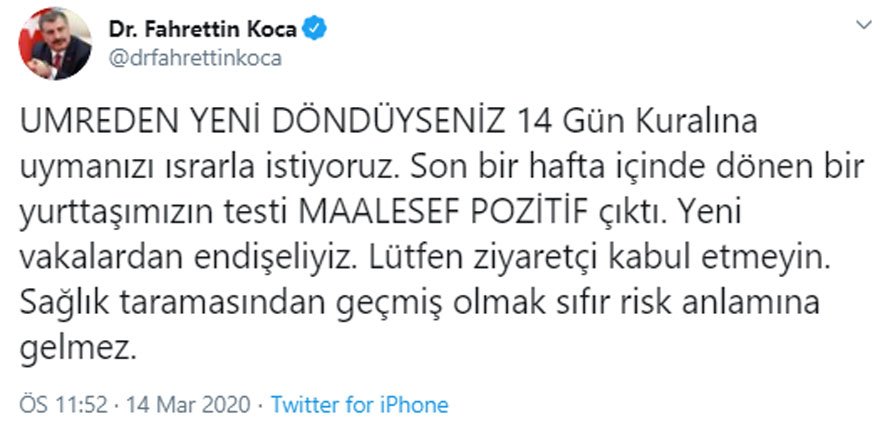The width and height of the screenshot is (880, 426).
Task: Open the tweet options chevron menu
Action: pyautogui.click(x=859, y=23)
